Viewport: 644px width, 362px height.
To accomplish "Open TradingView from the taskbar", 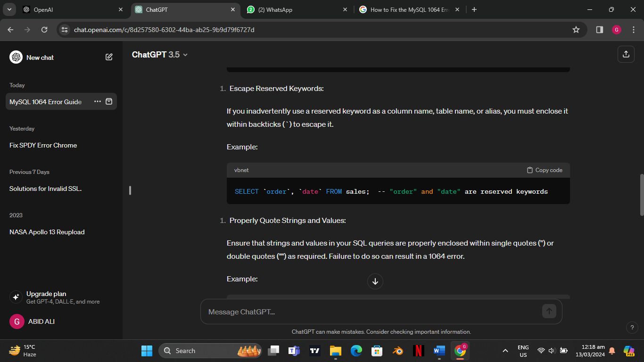I will 314,351.
